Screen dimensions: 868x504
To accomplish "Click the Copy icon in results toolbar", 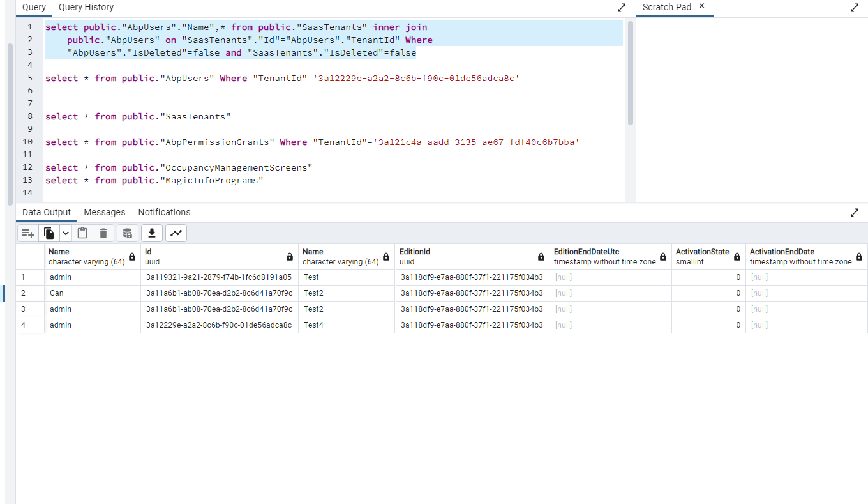I will (x=49, y=233).
